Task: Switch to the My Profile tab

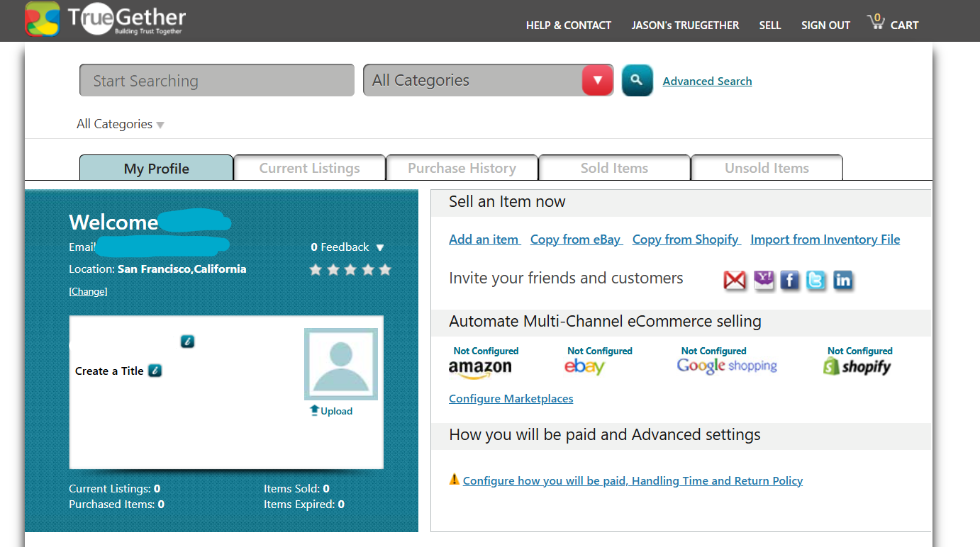Action: (156, 168)
